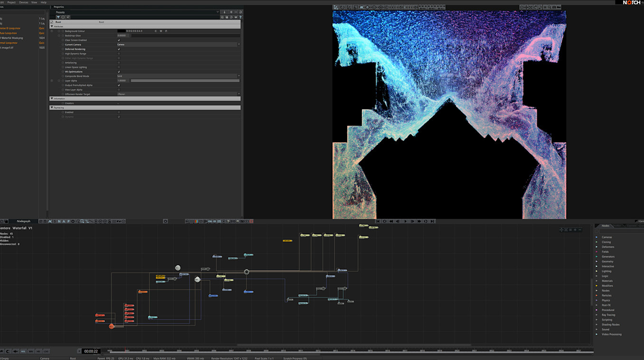
Task: Click the down arrow icon in the Presets row
Action: tap(225, 12)
